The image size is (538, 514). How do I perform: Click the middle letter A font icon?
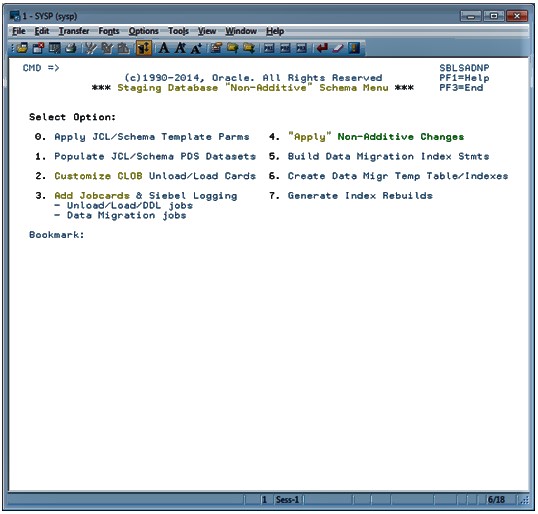(180, 48)
